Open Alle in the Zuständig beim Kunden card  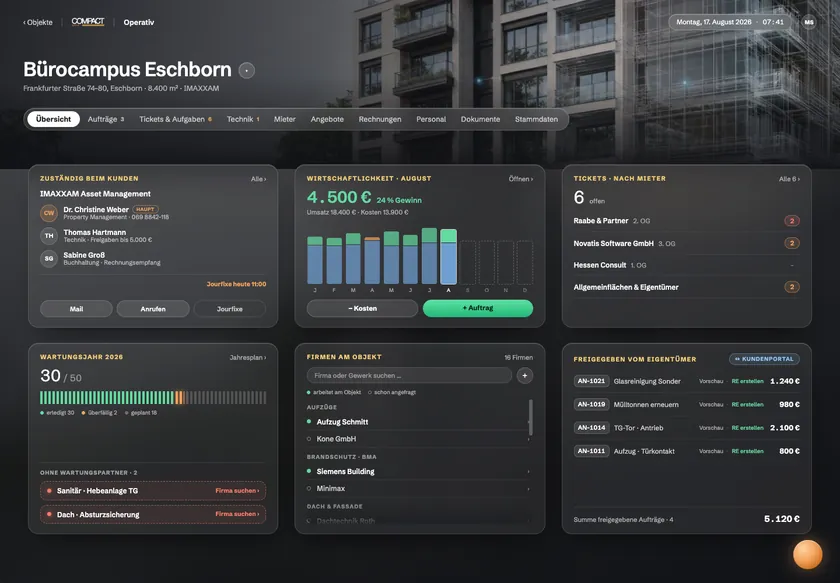click(x=258, y=179)
